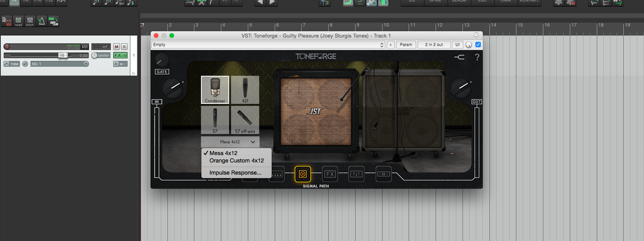Viewport: 644px width, 241px height.
Task: Click the 1/32 grid division button
Action: (49, 2)
